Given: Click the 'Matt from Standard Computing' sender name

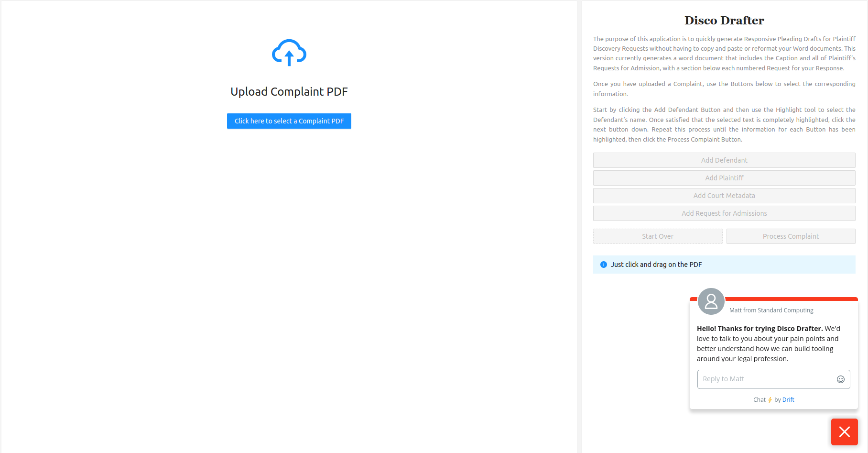Looking at the screenshot, I should pos(771,310).
